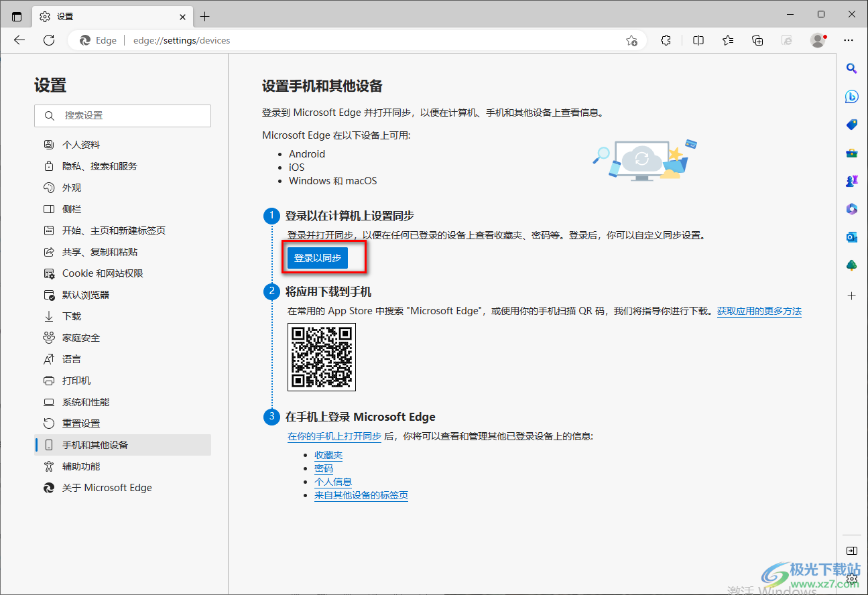Toggle split screen icon

[698, 40]
